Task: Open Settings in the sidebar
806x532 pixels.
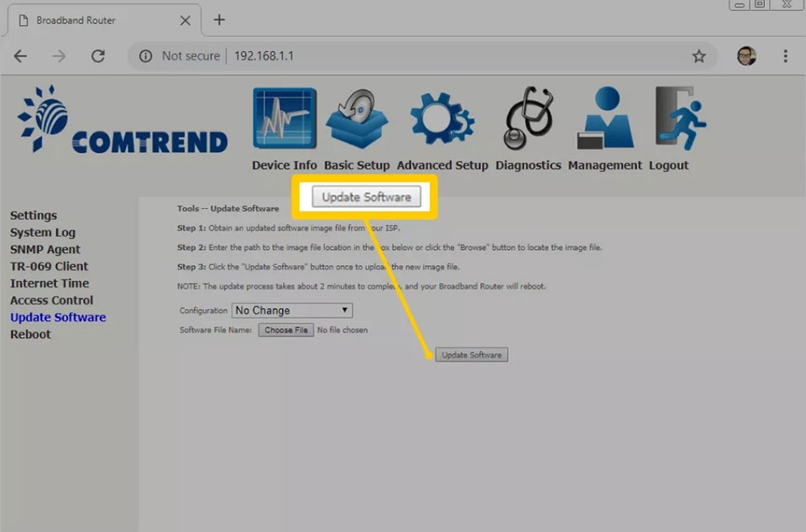Action: point(34,215)
